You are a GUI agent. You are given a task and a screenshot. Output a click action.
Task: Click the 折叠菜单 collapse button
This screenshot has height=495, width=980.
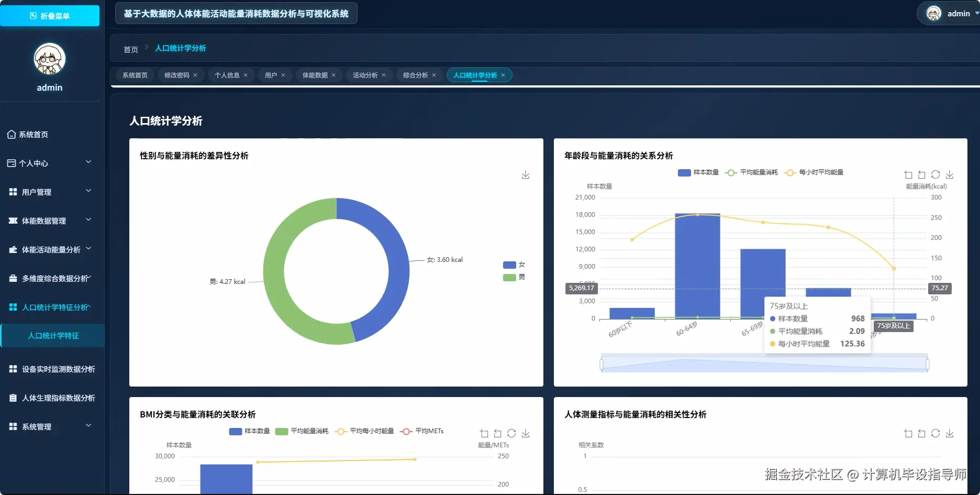[50, 16]
